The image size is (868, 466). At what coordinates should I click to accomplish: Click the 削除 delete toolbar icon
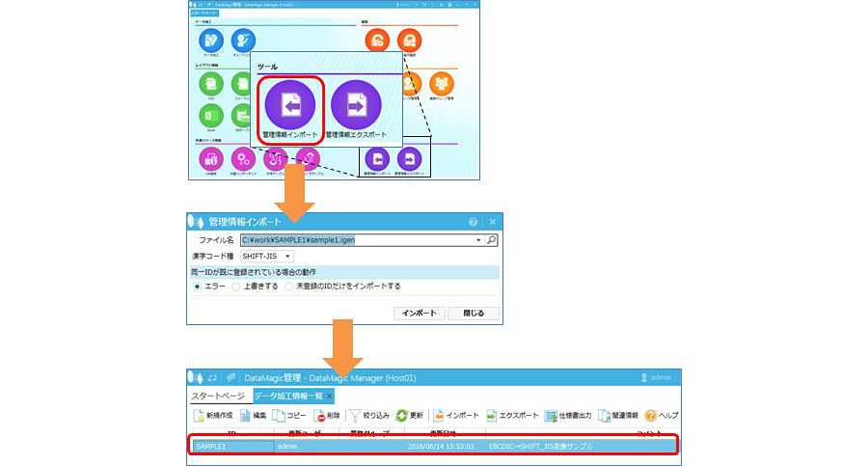[x=321, y=415]
